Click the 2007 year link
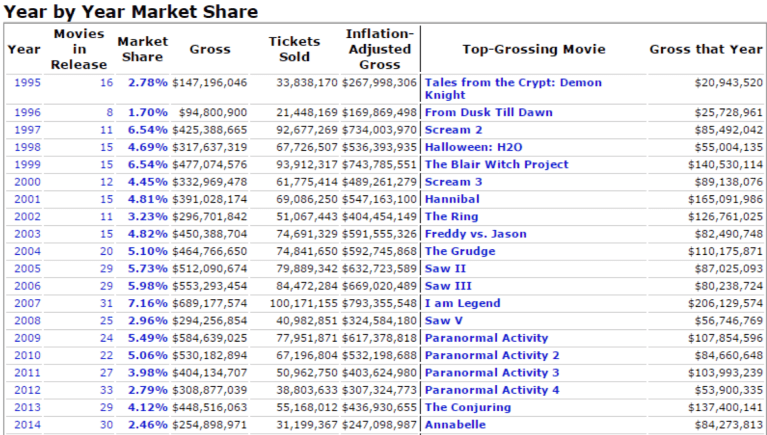This screenshot has width=767, height=435. (x=28, y=303)
